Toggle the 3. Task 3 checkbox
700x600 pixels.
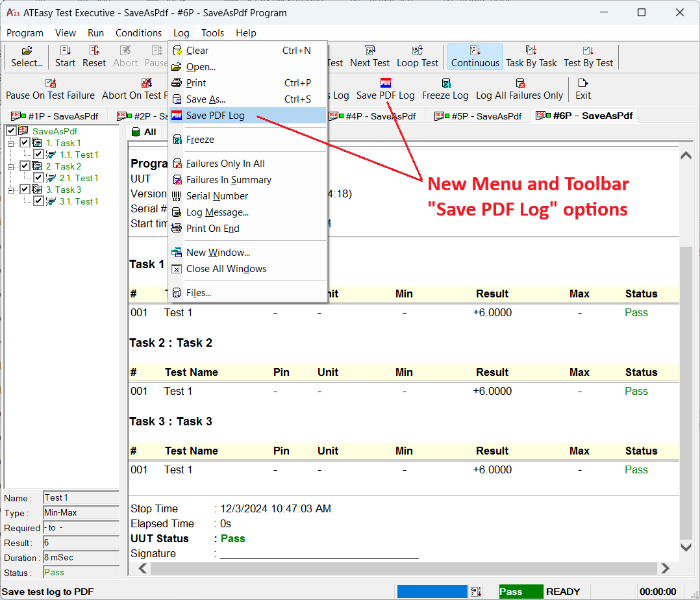[25, 190]
